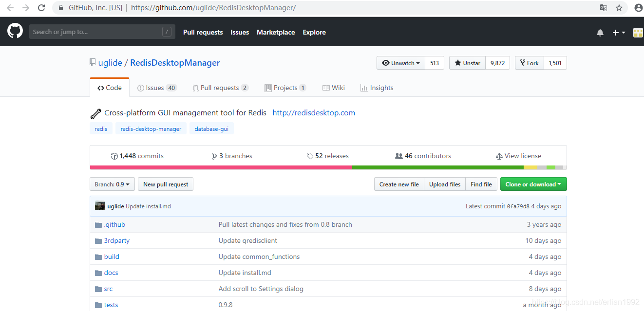Screen dimensions: 644x311
Task: Select the Code tab
Action: [x=110, y=88]
